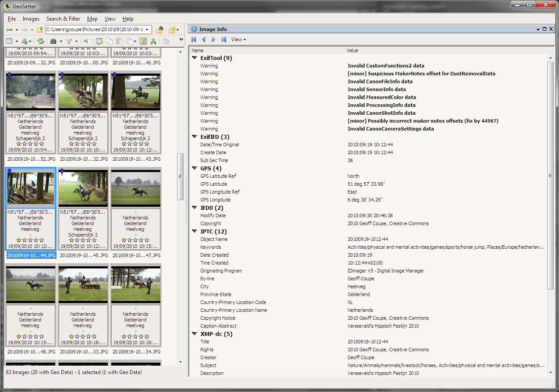This screenshot has width=559, height=392.
Task: Show next image in Image Info
Action: click(214, 39)
